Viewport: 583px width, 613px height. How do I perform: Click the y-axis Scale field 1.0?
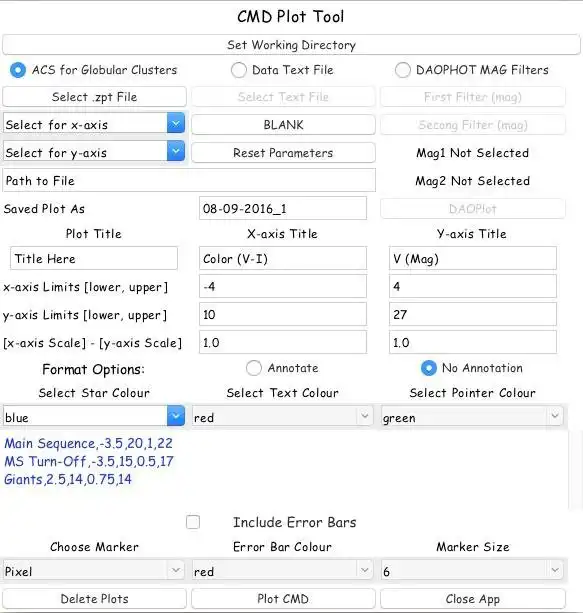[473, 342]
